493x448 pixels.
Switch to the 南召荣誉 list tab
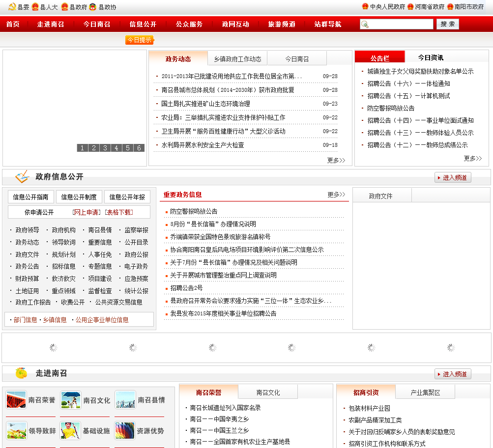(x=209, y=392)
